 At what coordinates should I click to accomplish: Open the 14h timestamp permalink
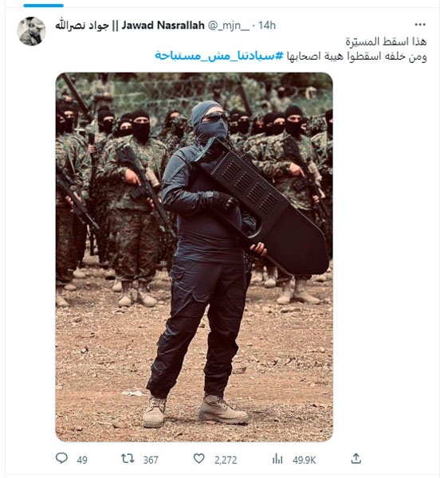click(267, 25)
